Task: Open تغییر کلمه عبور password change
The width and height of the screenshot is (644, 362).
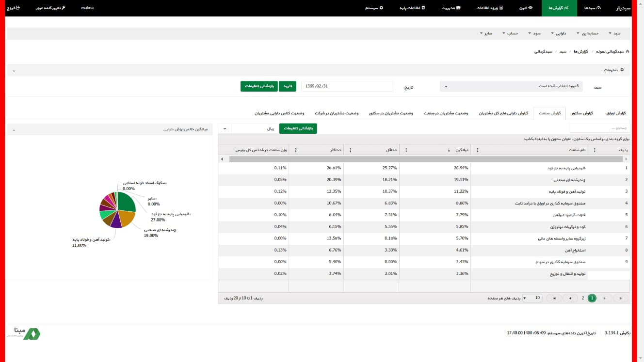Action: (x=50, y=8)
